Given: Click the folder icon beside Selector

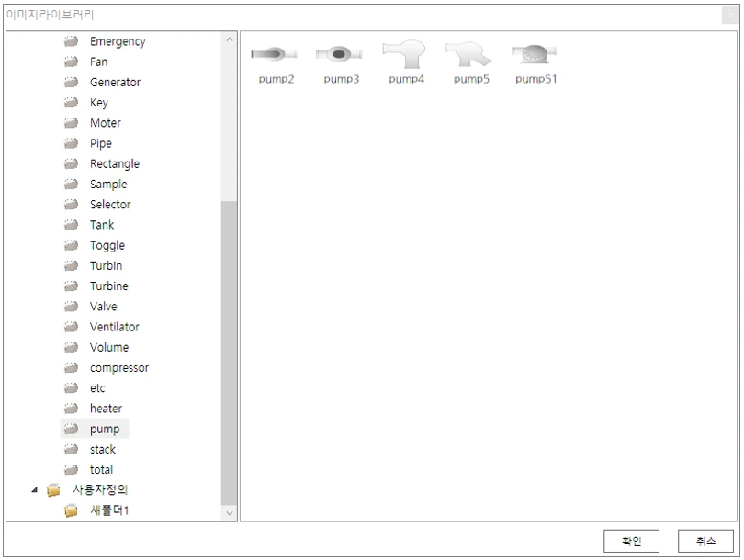Looking at the screenshot, I should 71,205.
